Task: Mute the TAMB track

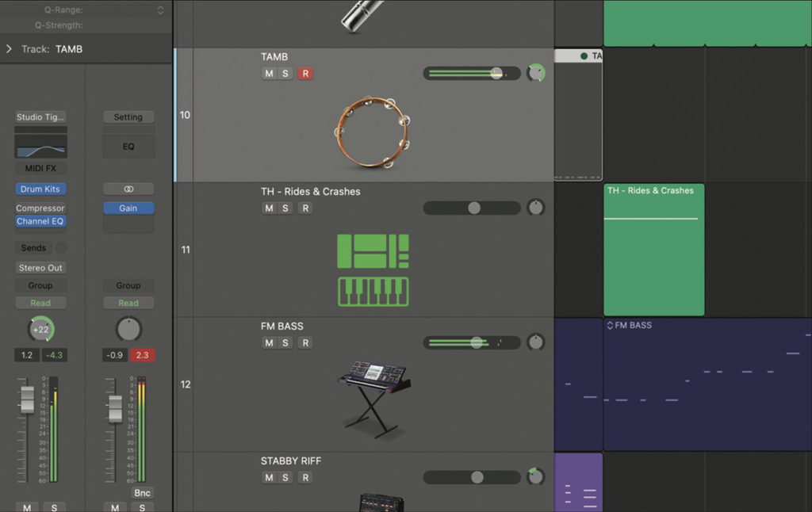Action: click(268, 73)
